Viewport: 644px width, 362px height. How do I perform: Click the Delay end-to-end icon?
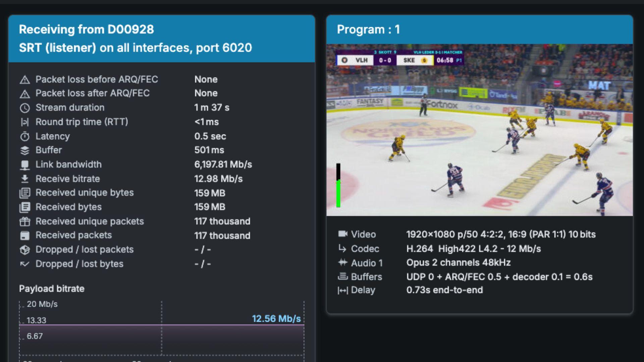coord(342,291)
